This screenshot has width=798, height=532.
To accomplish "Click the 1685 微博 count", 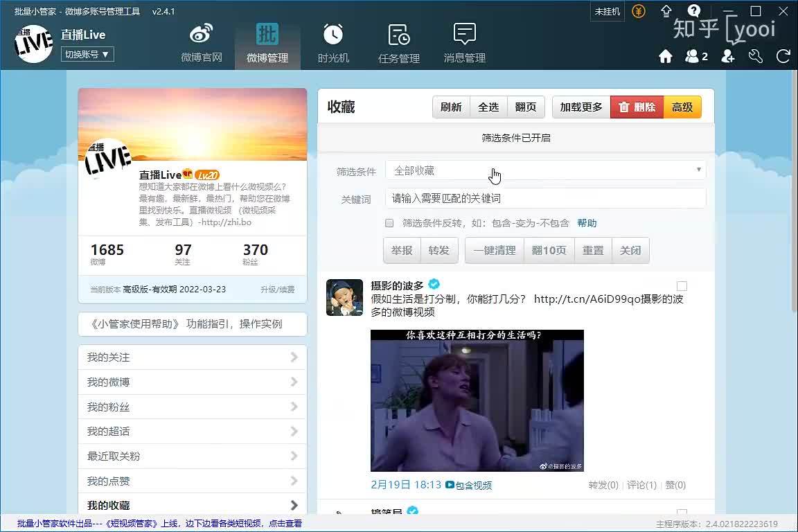I will [x=107, y=254].
